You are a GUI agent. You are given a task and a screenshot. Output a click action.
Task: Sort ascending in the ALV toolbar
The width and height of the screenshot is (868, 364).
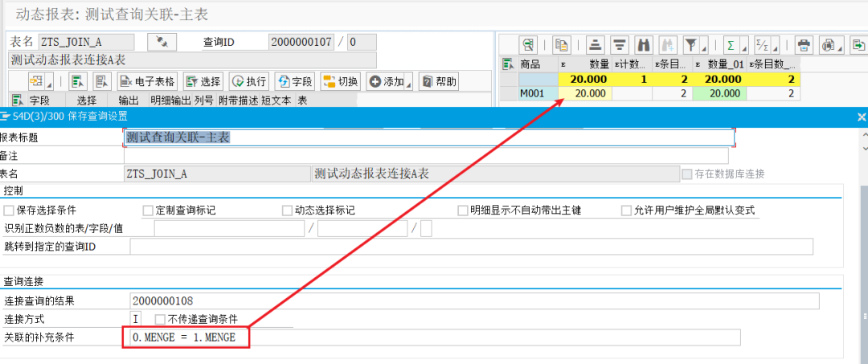(595, 44)
